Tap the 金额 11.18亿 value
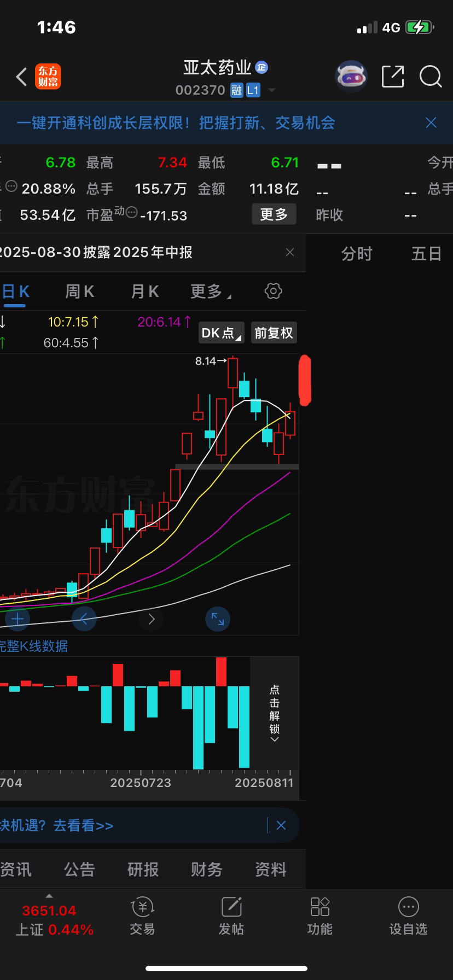This screenshot has width=453, height=980. point(274,189)
